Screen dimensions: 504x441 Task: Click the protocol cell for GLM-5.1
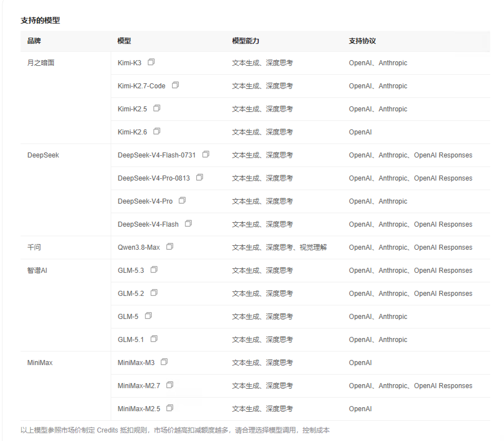(x=378, y=340)
